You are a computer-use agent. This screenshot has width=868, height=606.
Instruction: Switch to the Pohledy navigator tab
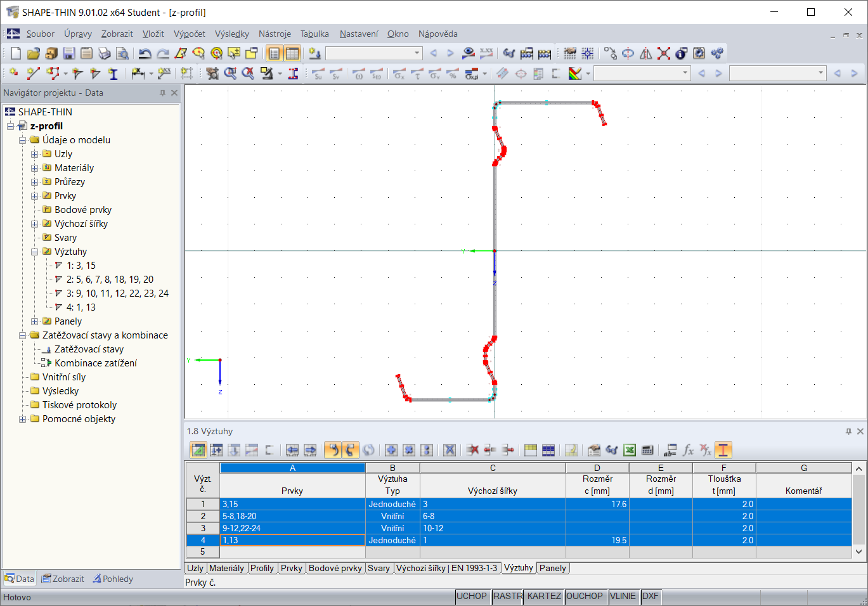click(x=113, y=579)
